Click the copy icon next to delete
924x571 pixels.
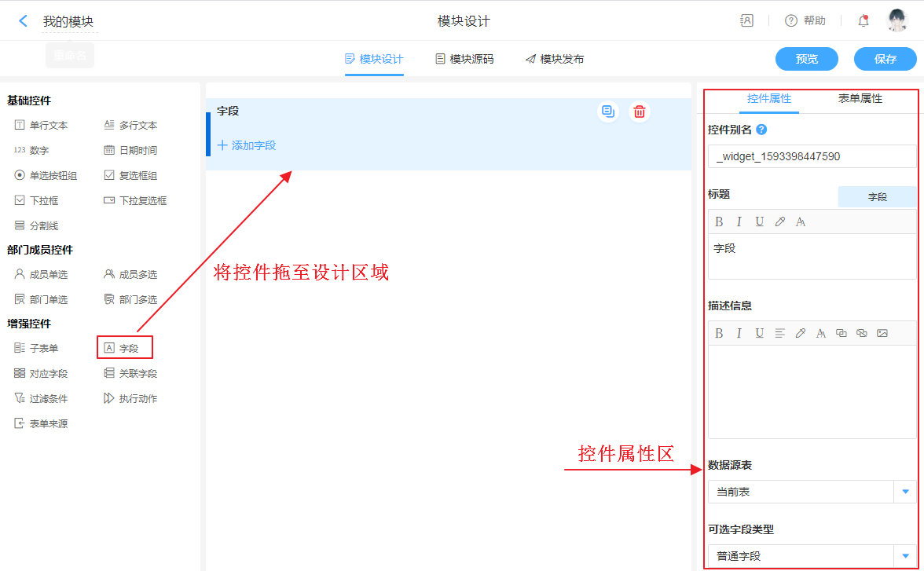[607, 112]
